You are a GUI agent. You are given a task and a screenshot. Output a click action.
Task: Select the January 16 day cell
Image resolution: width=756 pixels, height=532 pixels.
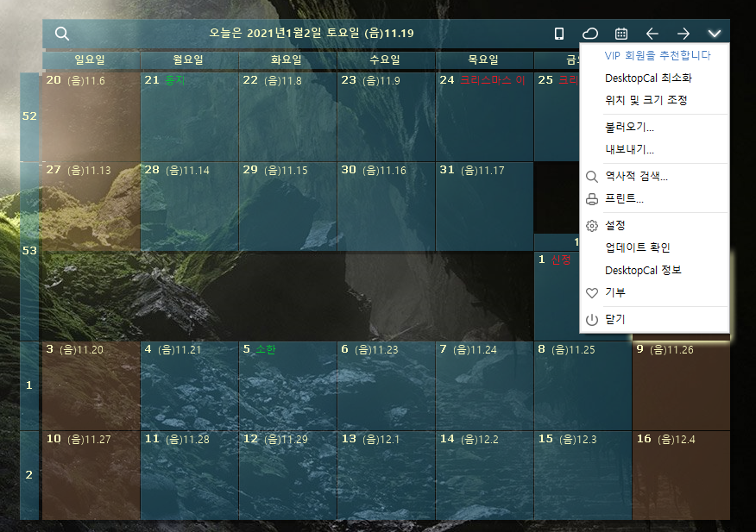(681, 476)
